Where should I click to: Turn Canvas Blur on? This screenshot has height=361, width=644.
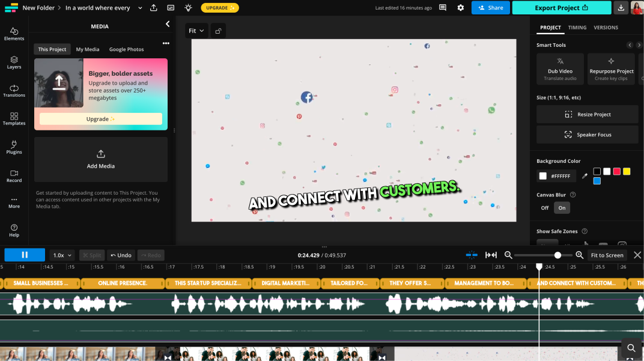[x=562, y=208]
